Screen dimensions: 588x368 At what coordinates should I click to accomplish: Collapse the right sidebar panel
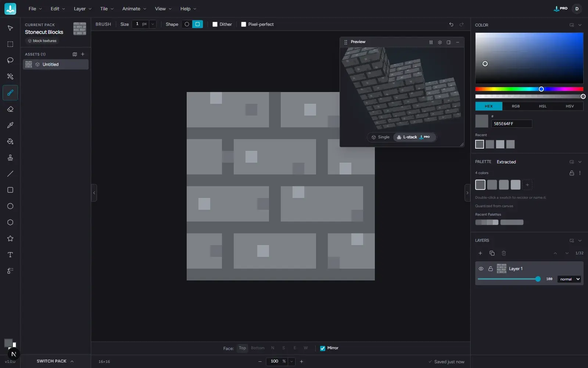point(467,193)
